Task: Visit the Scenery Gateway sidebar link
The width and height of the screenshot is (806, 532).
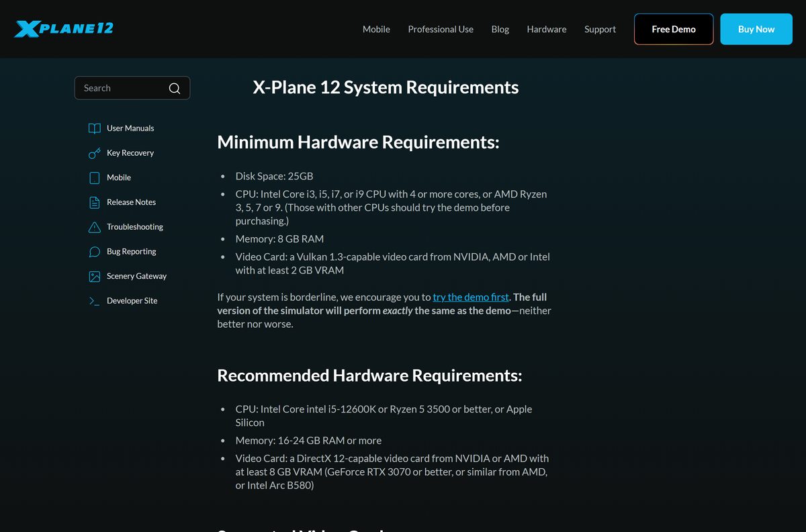Action: 137,276
